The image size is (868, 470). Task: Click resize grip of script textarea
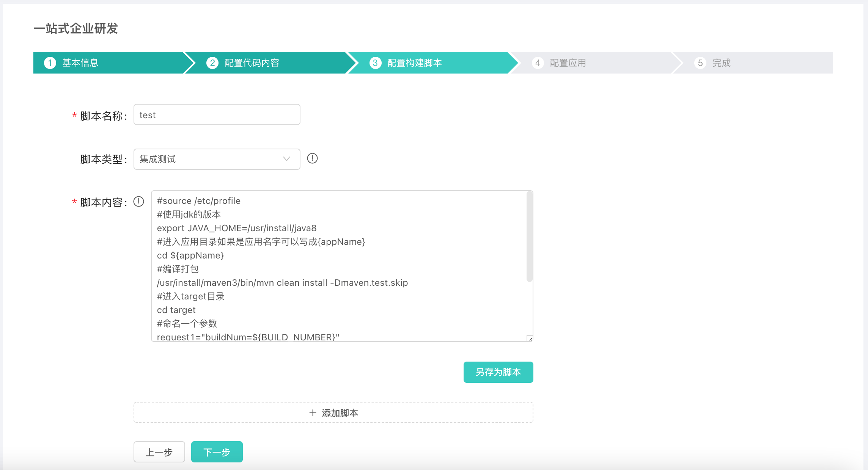coord(530,338)
